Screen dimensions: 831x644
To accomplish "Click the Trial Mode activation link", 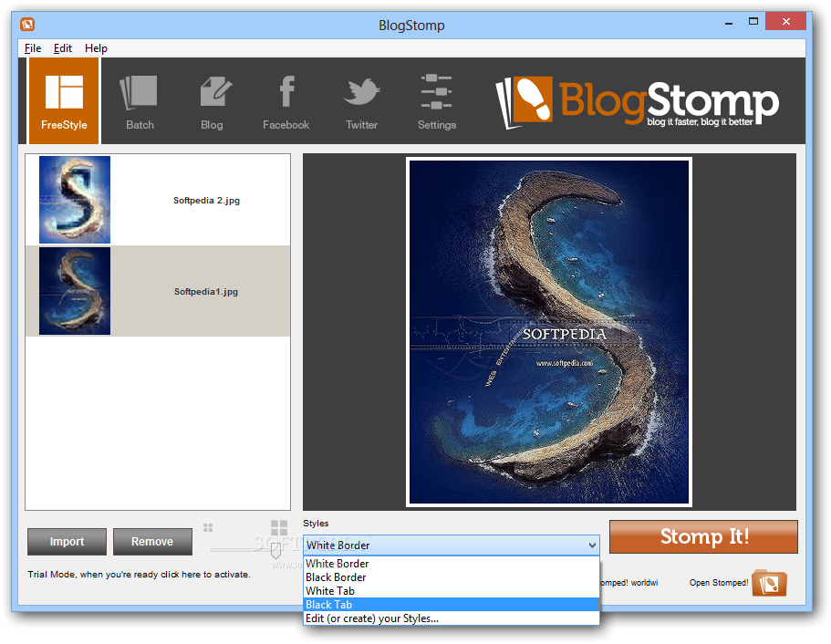I will click(x=139, y=575).
